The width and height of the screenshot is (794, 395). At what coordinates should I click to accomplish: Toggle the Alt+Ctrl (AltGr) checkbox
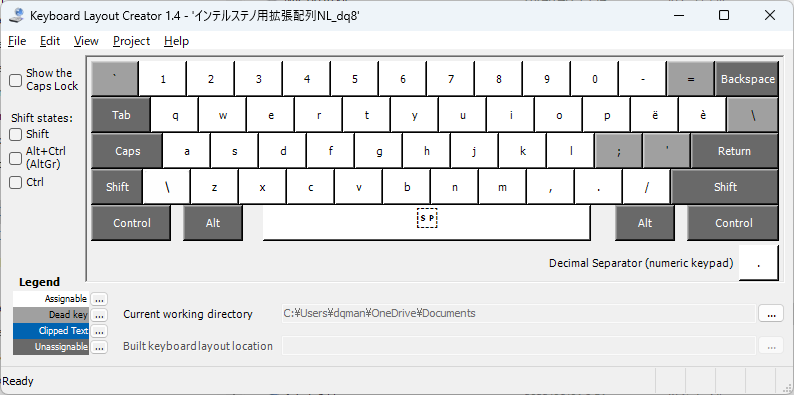16,158
